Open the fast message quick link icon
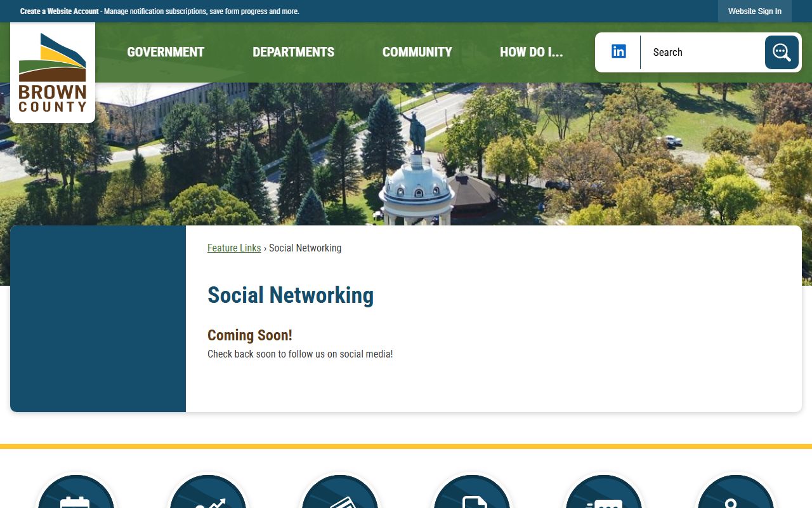 pyautogui.click(x=603, y=491)
